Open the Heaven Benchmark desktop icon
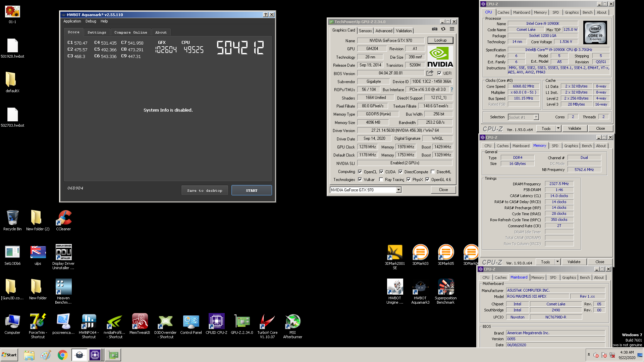 [x=63, y=291]
